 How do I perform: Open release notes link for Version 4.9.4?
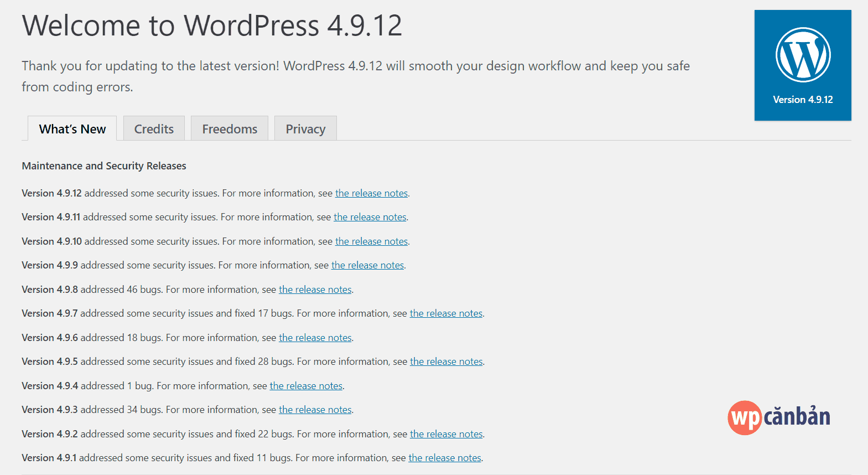306,386
